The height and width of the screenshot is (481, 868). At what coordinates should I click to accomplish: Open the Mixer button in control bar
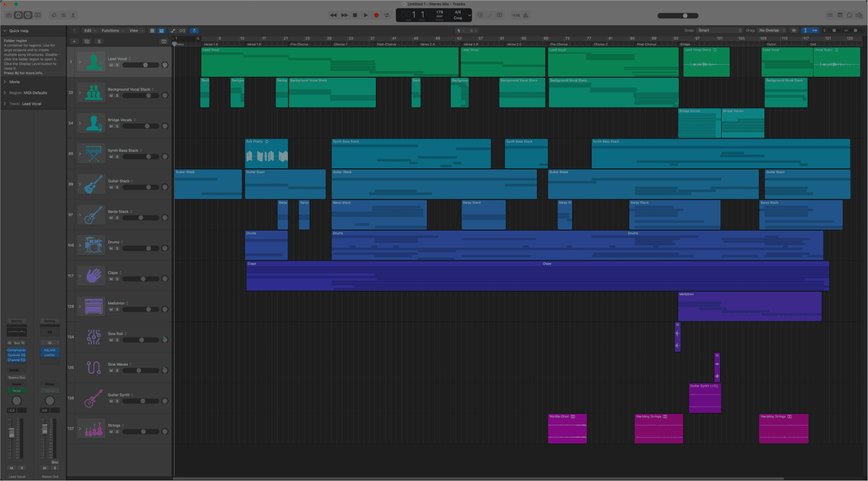click(x=64, y=15)
